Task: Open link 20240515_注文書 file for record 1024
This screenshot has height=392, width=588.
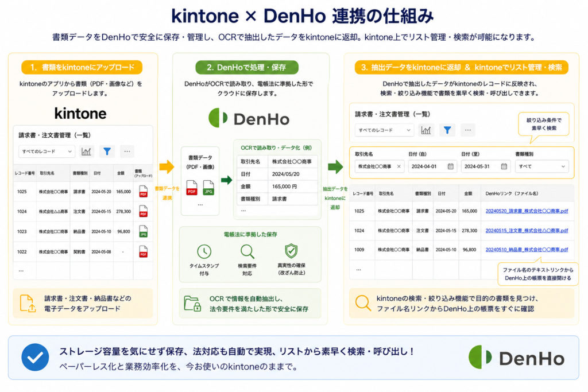Action: coord(527,231)
